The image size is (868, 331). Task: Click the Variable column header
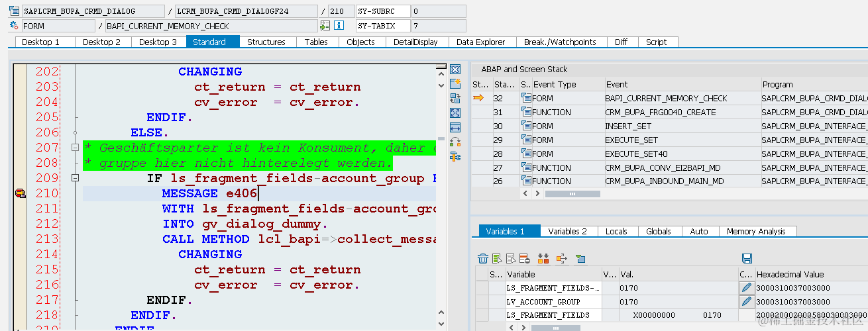pyautogui.click(x=553, y=274)
